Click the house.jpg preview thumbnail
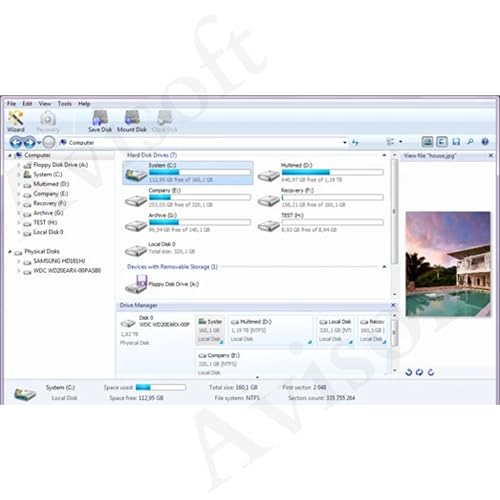500x500 pixels. coord(448,264)
